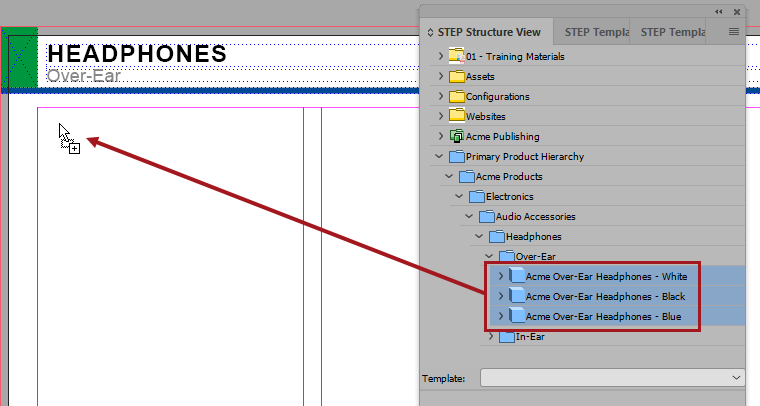Select the Electronics tree label
Image resolution: width=760 pixels, height=406 pixels.
point(509,197)
